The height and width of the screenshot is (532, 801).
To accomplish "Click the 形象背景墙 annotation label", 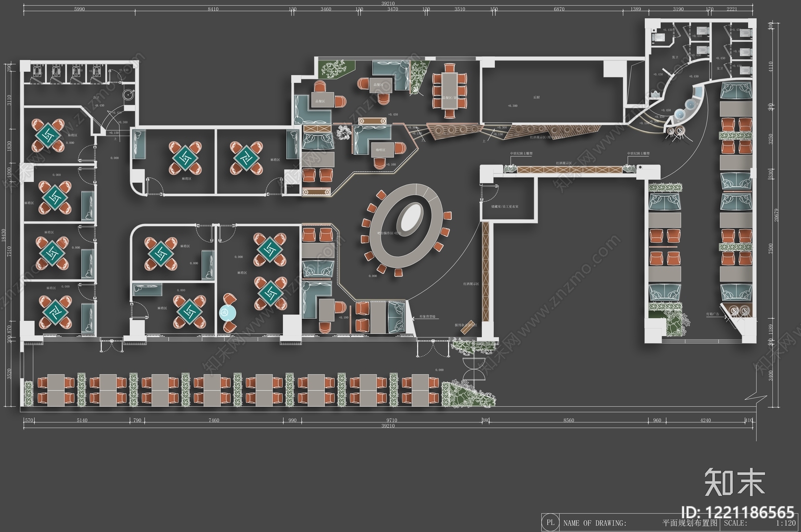I will coord(427,317).
